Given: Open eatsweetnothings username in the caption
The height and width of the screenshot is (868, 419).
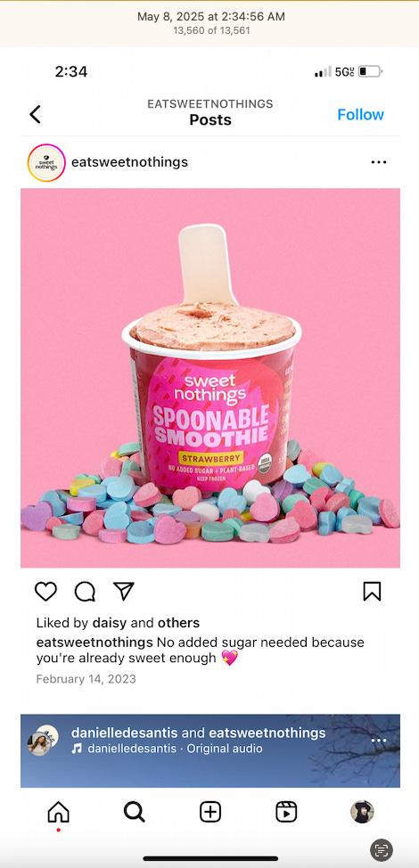Looking at the screenshot, I should pyautogui.click(x=94, y=643).
